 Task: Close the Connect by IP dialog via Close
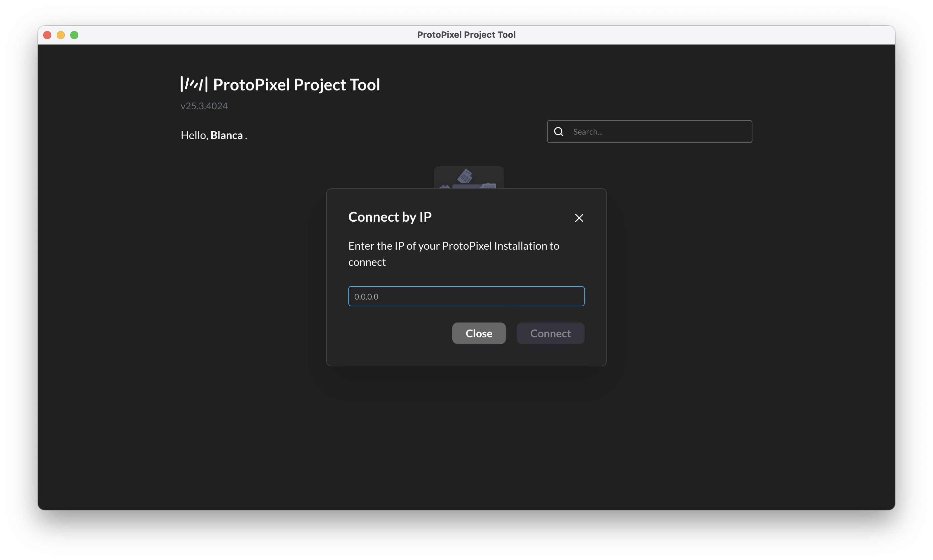(478, 333)
